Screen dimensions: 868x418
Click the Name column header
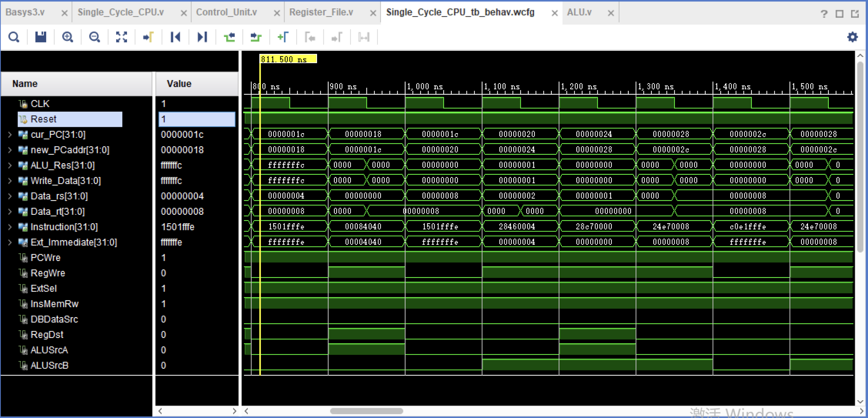click(x=76, y=84)
